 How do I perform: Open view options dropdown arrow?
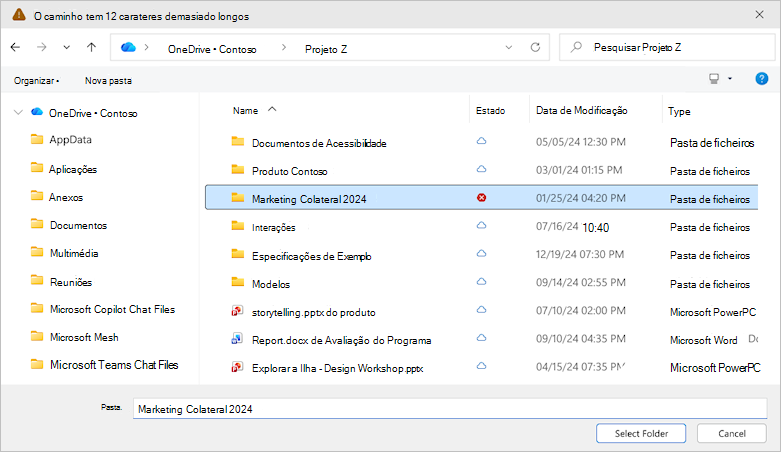tap(730, 79)
